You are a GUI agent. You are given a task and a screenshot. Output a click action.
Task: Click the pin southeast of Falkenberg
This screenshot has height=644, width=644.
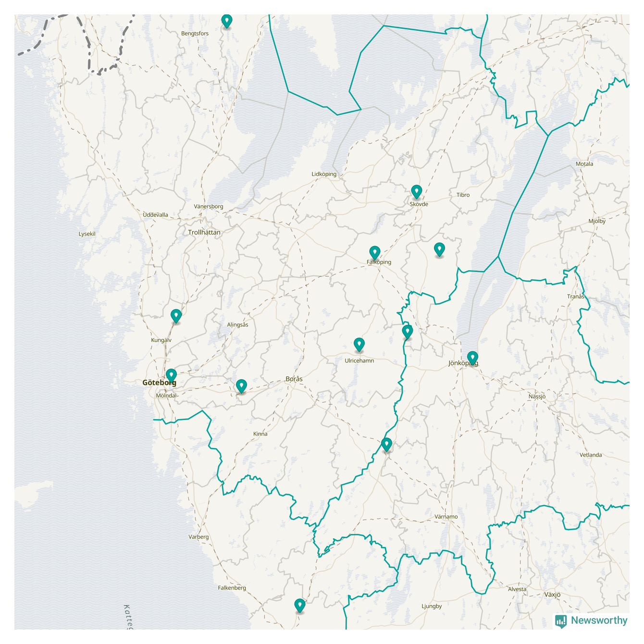click(x=300, y=606)
